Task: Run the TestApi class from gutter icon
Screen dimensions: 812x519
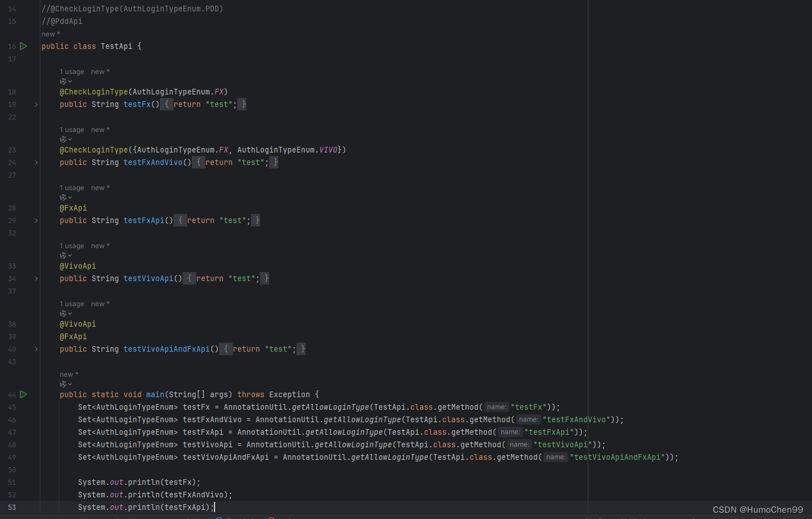Action: click(23, 46)
